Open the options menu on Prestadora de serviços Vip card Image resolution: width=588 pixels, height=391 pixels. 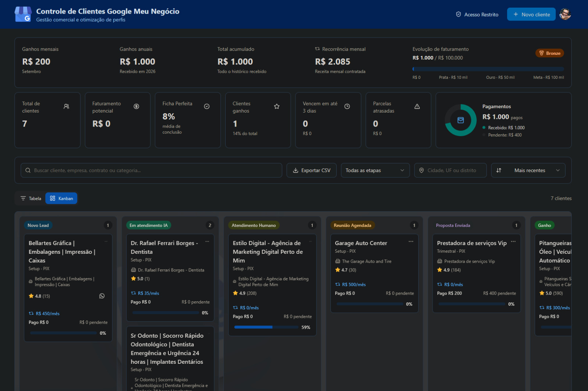coord(513,242)
